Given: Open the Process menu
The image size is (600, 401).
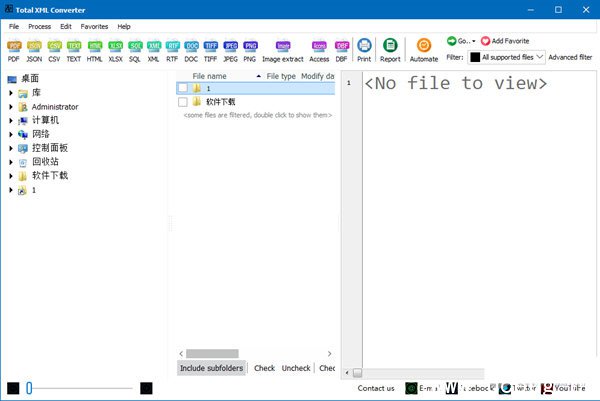Looking at the screenshot, I should 39,26.
